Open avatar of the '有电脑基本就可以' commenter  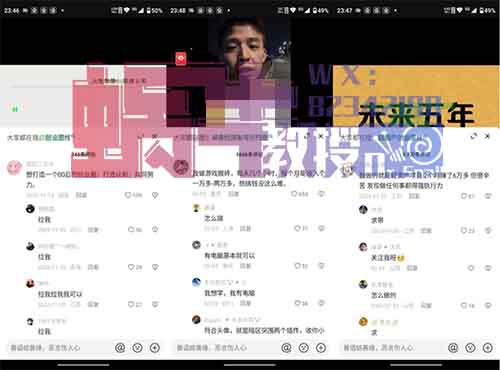(x=196, y=245)
